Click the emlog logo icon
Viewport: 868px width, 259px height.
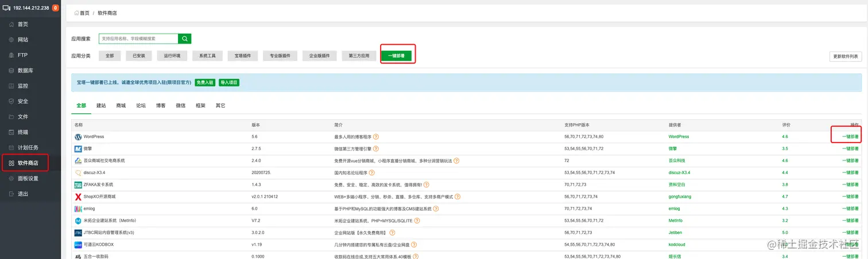[x=78, y=209]
